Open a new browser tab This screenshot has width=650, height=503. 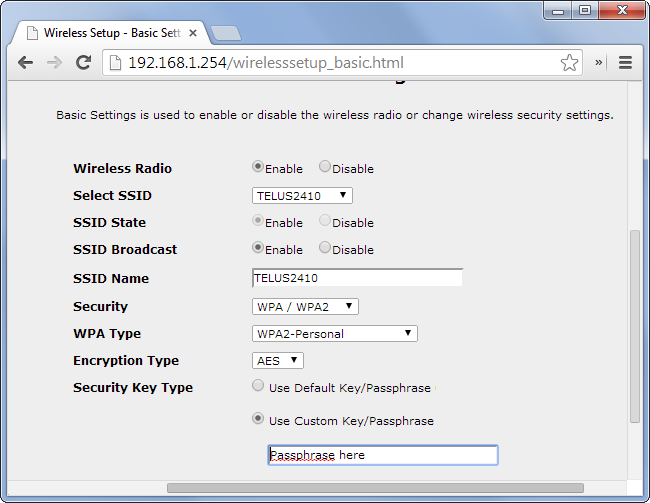(x=225, y=33)
